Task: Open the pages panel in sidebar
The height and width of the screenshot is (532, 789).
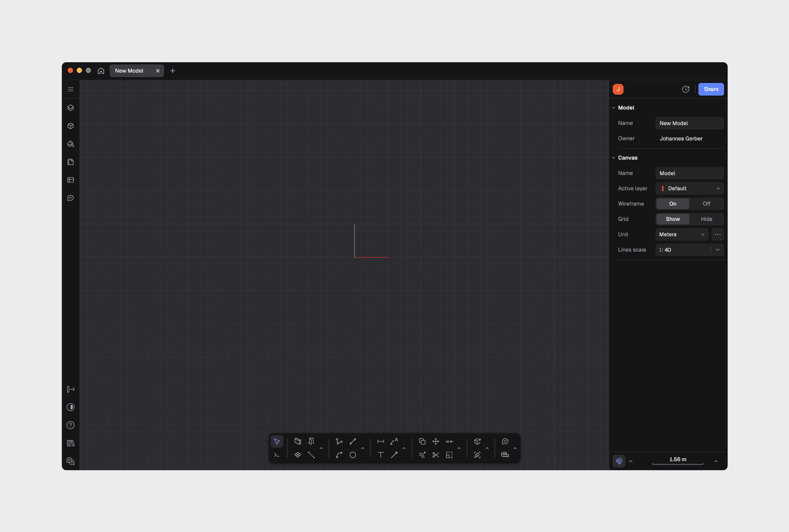Action: (x=70, y=162)
